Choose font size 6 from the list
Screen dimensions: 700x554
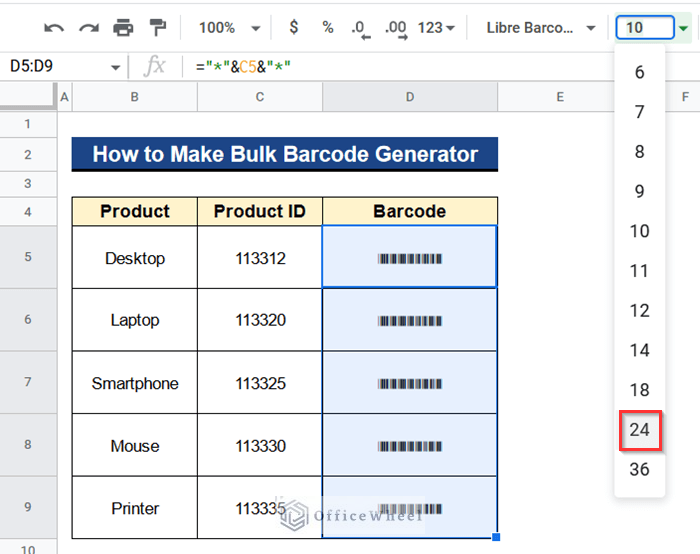click(639, 72)
